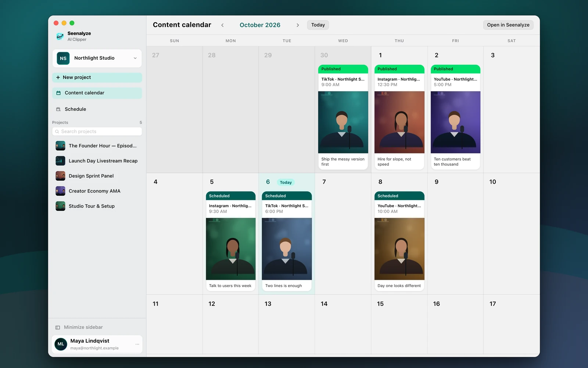Screen dimensions: 588x368
Task: Click Studio Tour & Setup project icon
Action: click(x=60, y=206)
